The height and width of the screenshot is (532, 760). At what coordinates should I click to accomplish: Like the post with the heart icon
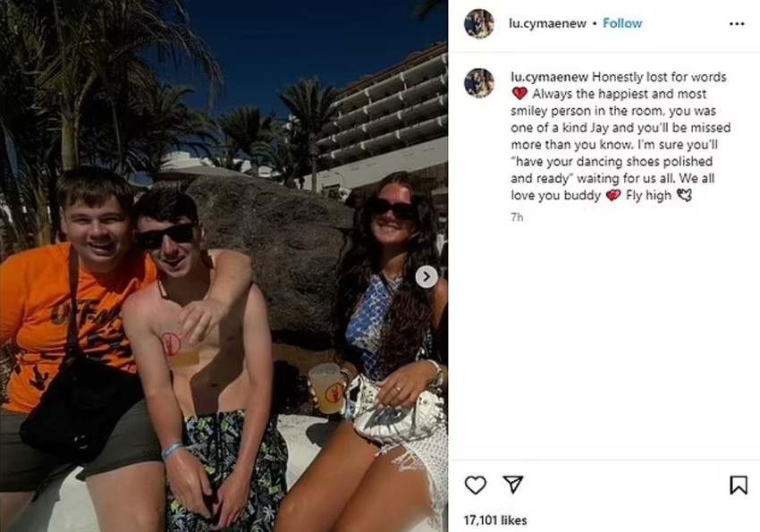tap(475, 485)
